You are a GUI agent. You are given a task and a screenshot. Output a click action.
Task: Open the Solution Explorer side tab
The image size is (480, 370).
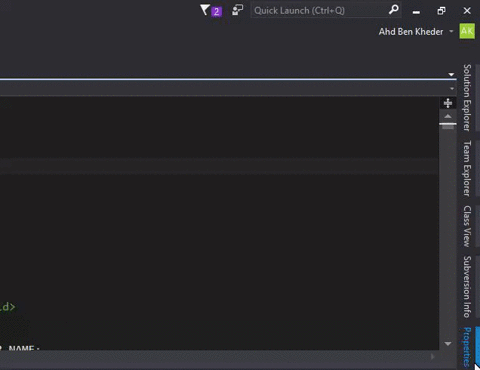tap(467, 97)
